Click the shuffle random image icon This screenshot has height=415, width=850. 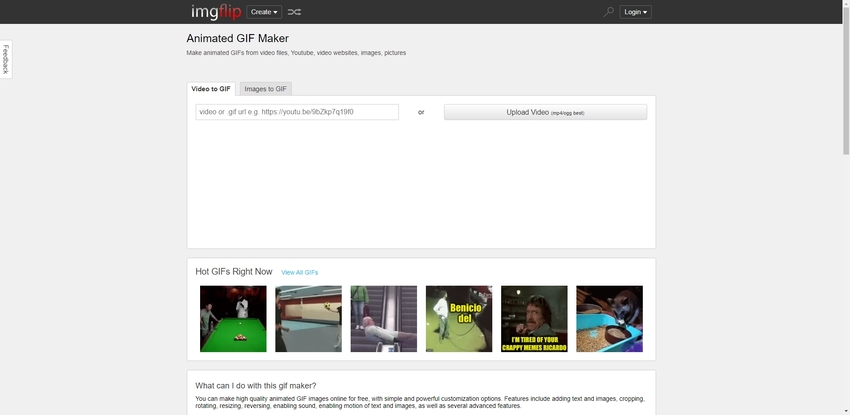[x=294, y=12]
